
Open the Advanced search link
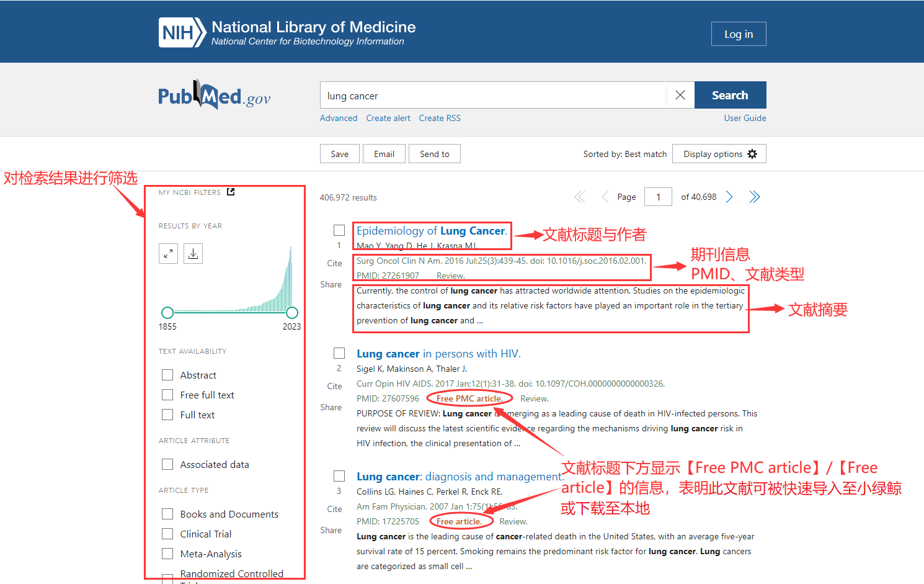338,118
